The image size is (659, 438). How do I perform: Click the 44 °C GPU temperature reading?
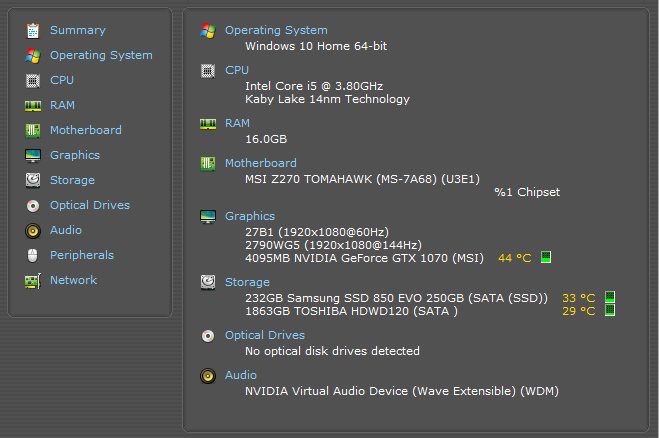coord(513,258)
